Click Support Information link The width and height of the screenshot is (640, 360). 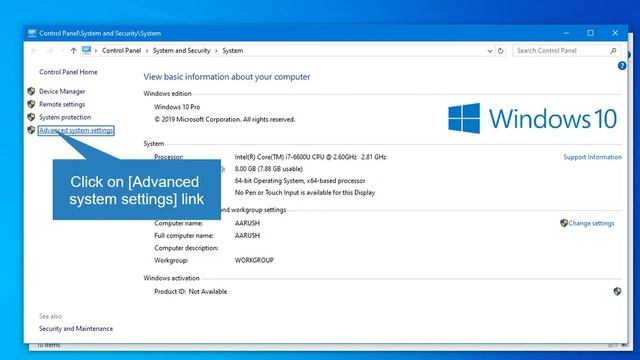pos(592,157)
